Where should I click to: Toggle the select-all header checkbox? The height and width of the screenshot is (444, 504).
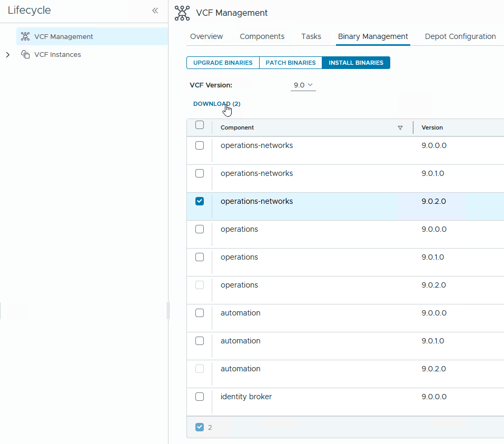(200, 125)
